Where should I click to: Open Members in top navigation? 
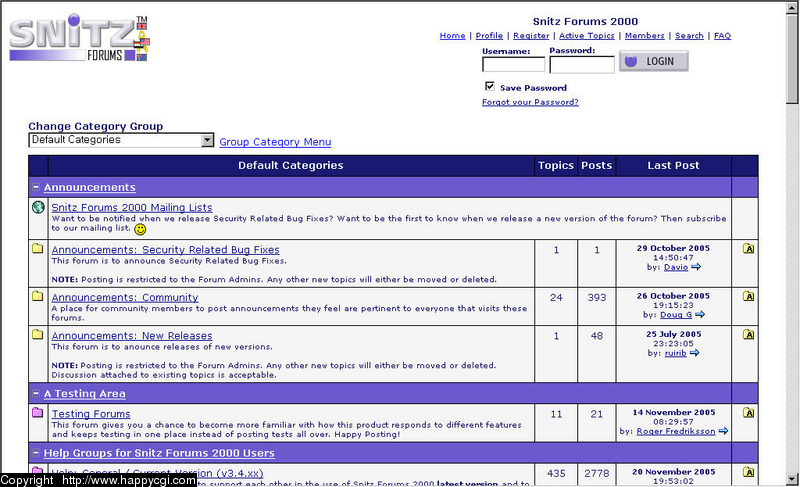(645, 36)
